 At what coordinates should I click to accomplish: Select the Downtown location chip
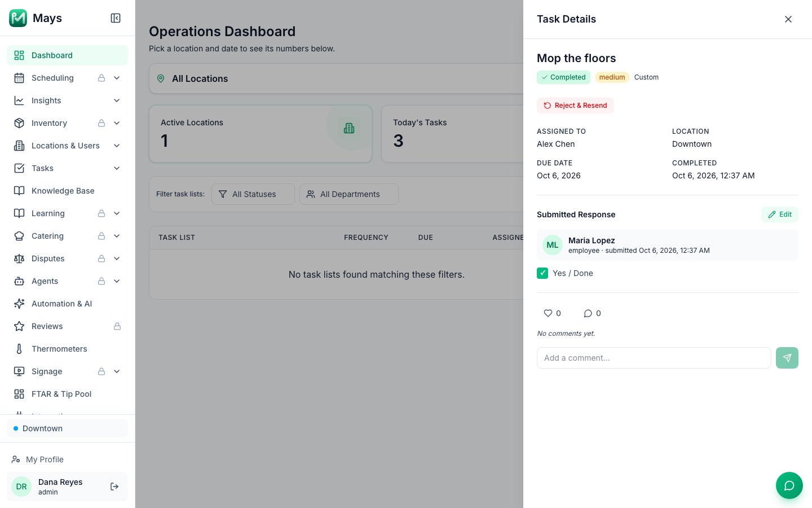(x=68, y=428)
